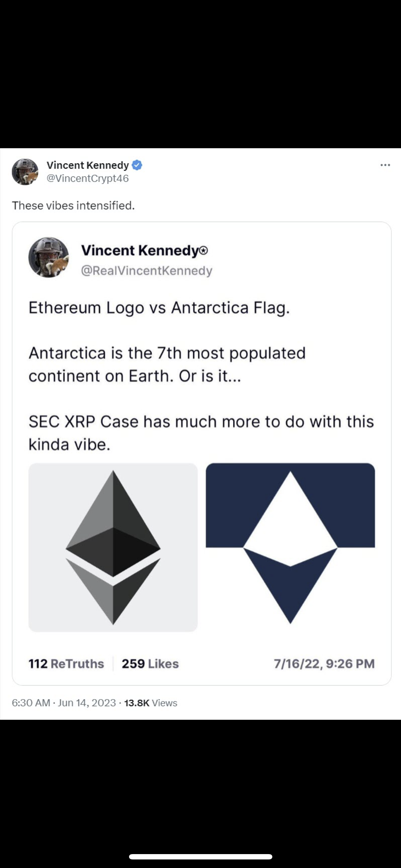Viewport: 401px width, 868px height.
Task: Open the three-dot more options menu
Action: pyautogui.click(x=385, y=165)
